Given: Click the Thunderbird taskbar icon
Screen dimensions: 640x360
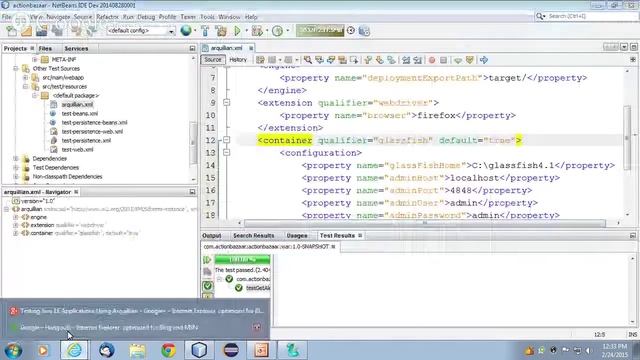Looking at the screenshot, I should tap(107, 350).
